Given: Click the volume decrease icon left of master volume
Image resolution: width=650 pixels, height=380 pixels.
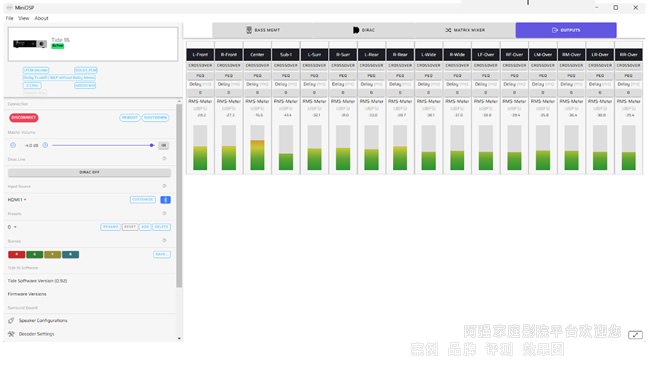Looking at the screenshot, I should [x=13, y=145].
